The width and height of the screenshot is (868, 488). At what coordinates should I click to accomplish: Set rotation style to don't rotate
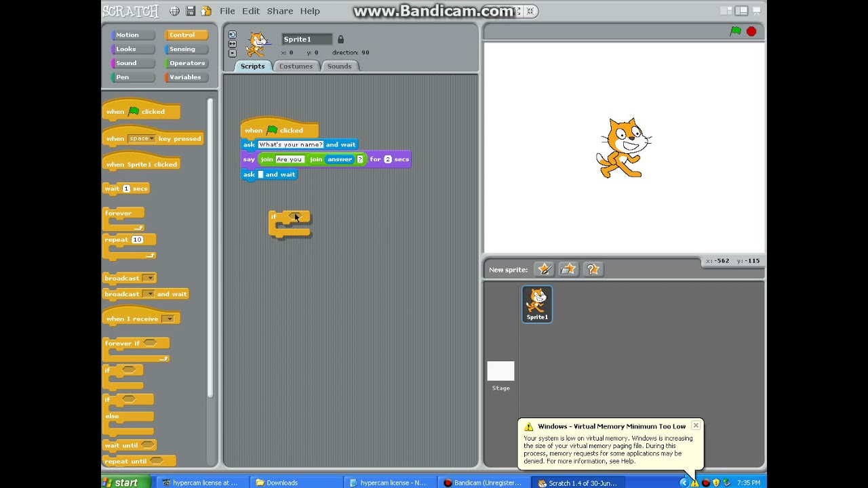point(232,53)
